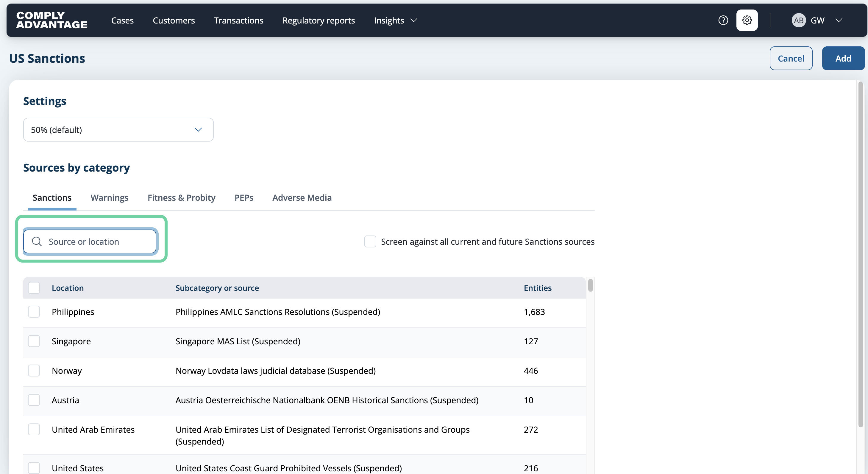Tick the select-all checkbox in table header

coord(34,288)
